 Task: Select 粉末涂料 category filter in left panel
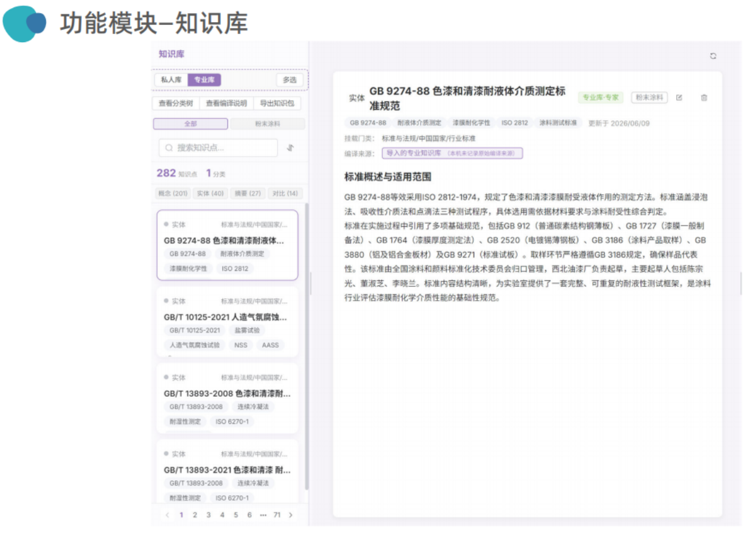[x=268, y=124]
